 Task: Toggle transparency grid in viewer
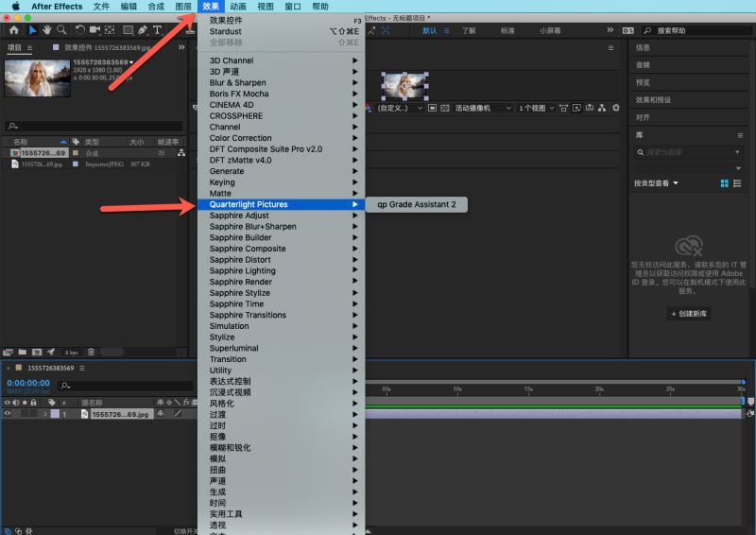coord(445,108)
